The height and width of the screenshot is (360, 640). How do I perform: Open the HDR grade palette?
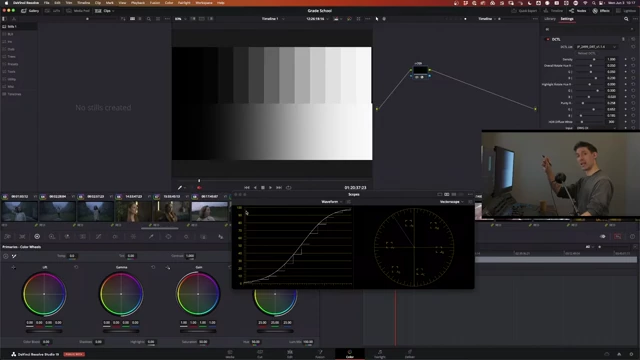pos(52,236)
